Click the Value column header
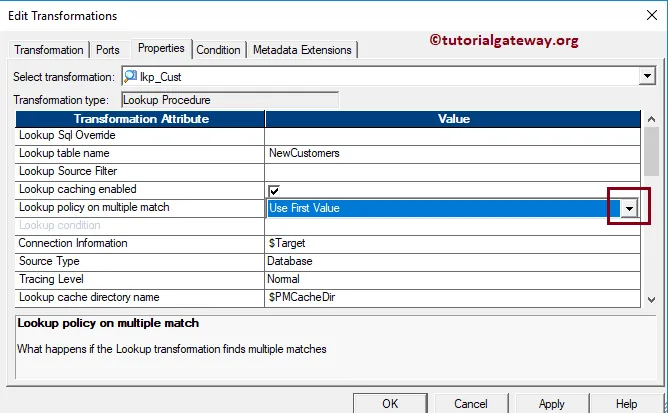The height and width of the screenshot is (413, 668). tap(453, 119)
